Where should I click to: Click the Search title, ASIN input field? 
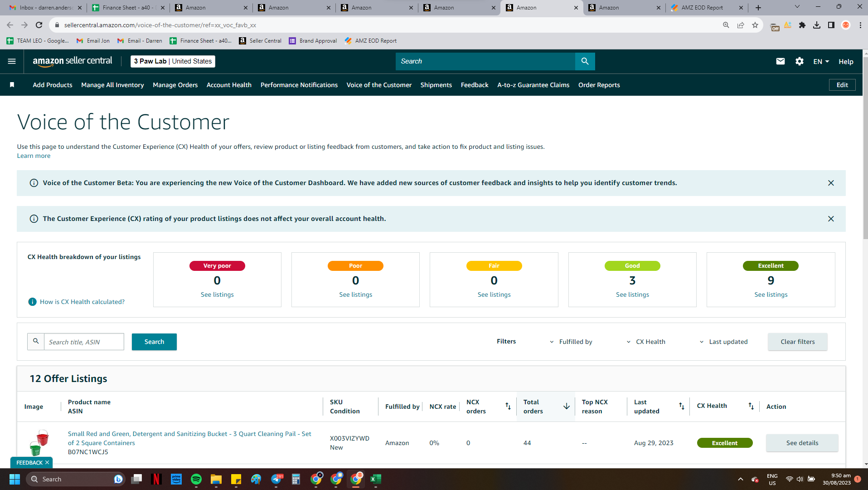(x=84, y=342)
